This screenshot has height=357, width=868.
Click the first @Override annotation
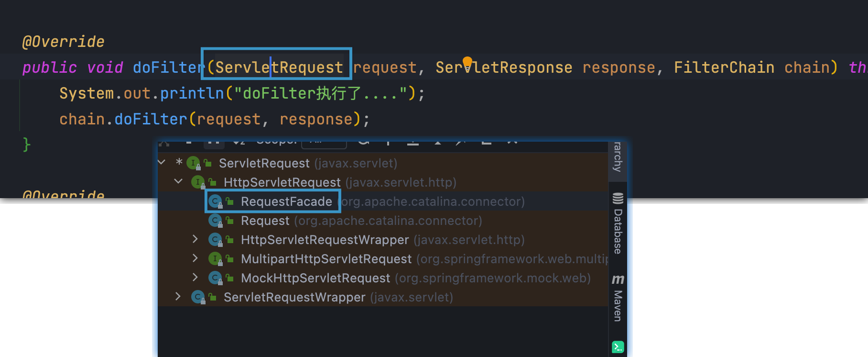[x=63, y=42]
